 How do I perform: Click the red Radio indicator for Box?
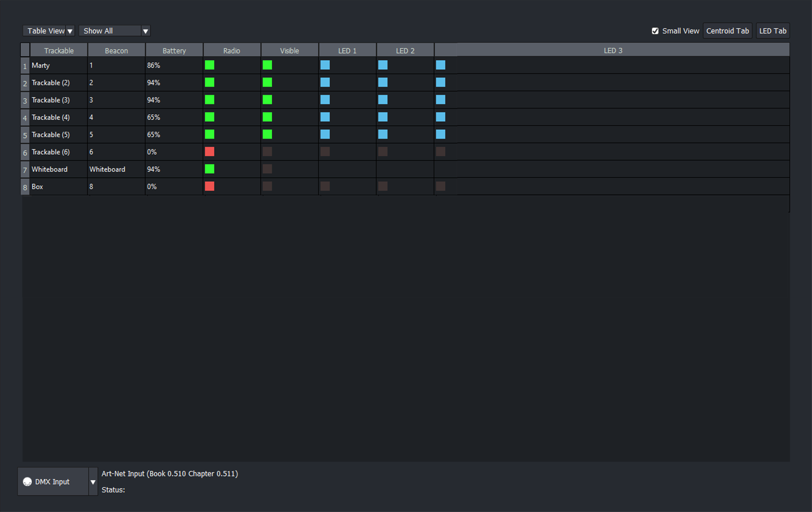click(209, 186)
